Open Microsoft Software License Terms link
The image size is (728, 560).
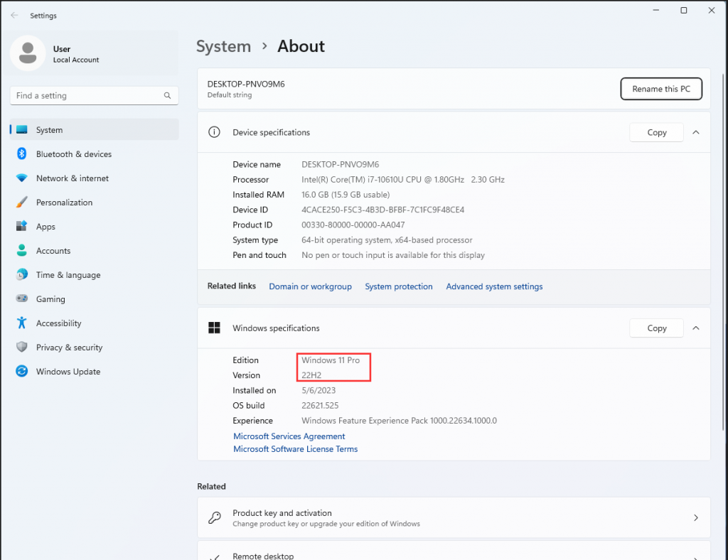[x=295, y=449]
